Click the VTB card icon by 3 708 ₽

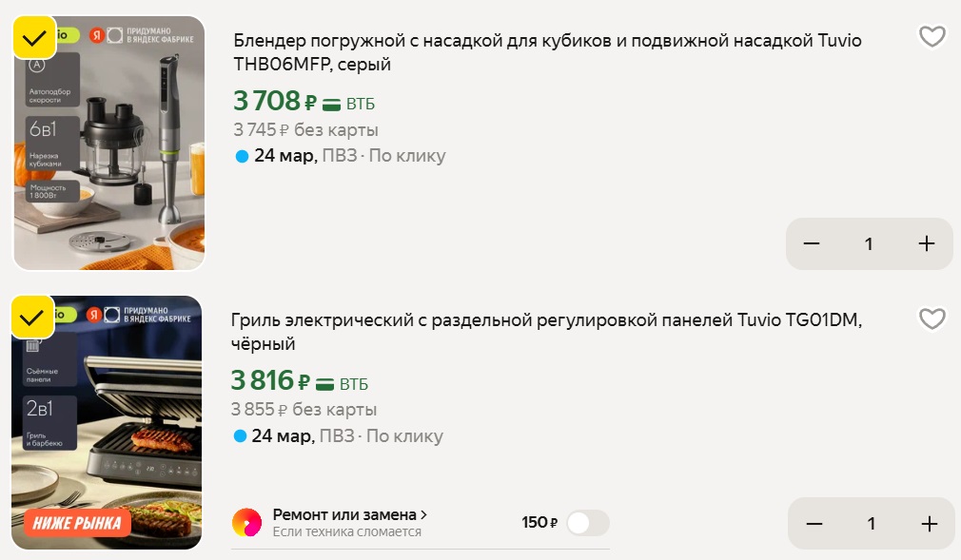click(332, 104)
